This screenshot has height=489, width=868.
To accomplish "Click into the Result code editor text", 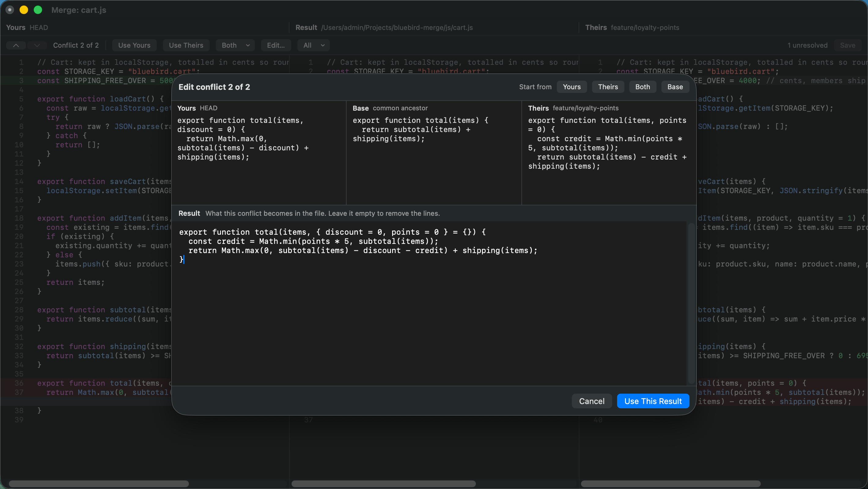I will tap(428, 303).
